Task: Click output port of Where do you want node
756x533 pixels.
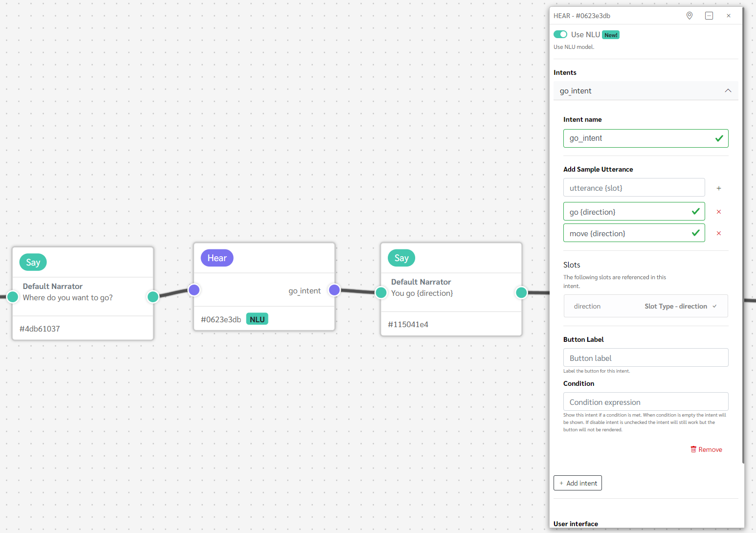Action: (x=153, y=297)
